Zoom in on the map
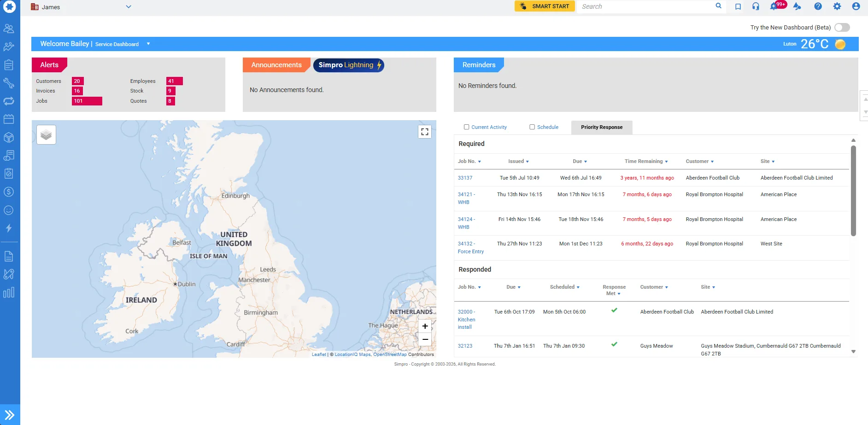The image size is (868, 425). coord(425,326)
